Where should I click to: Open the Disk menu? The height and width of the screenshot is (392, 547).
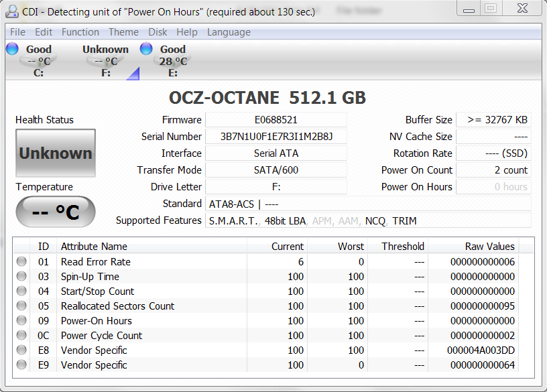[158, 32]
